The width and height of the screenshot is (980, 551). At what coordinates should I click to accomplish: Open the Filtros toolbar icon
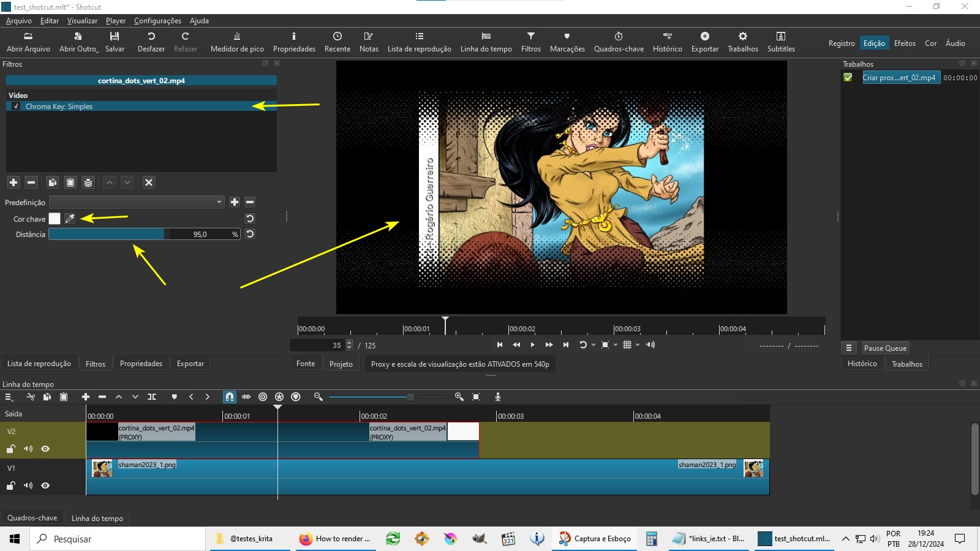tap(530, 42)
